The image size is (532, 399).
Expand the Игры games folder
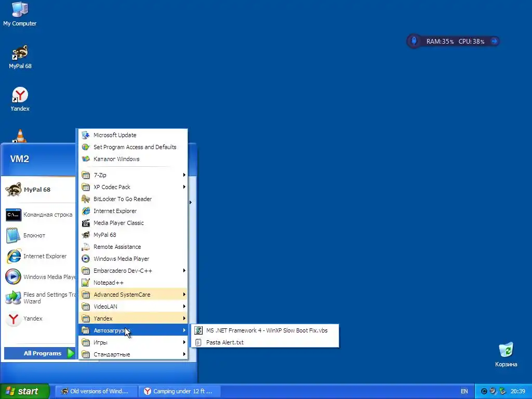pos(133,342)
